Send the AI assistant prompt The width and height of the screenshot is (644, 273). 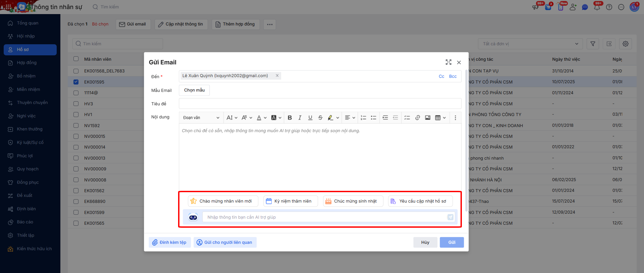click(450, 217)
